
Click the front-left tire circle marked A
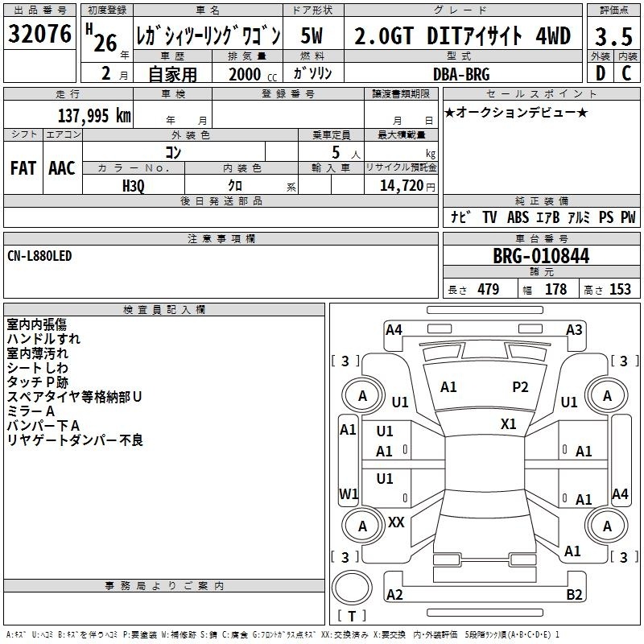[x=362, y=396]
